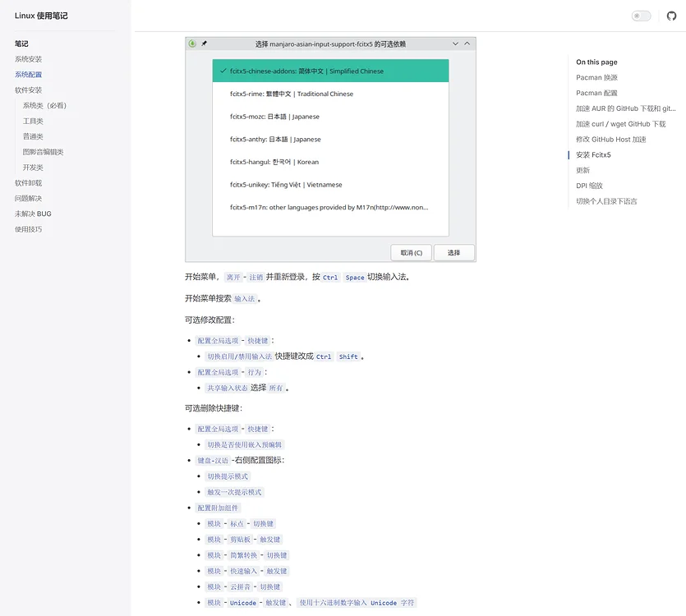Expand the dialog using the up chevron
This screenshot has height=616, width=686.
(467, 43)
